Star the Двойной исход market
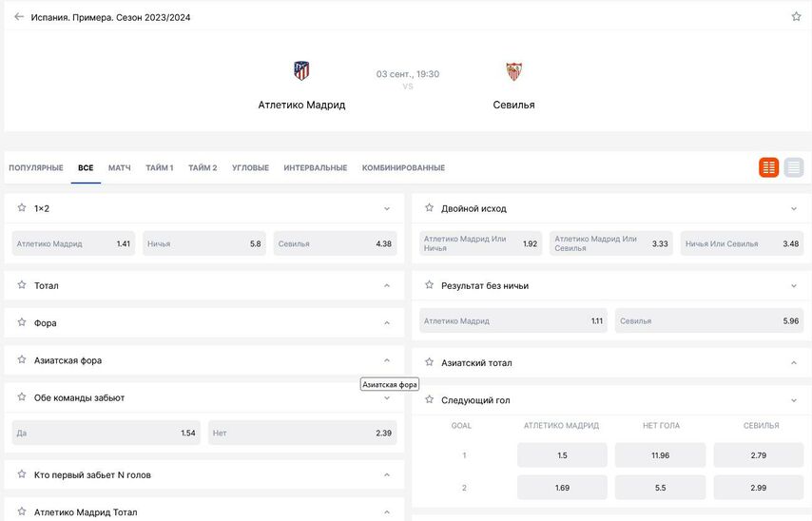This screenshot has width=812, height=521. [429, 207]
